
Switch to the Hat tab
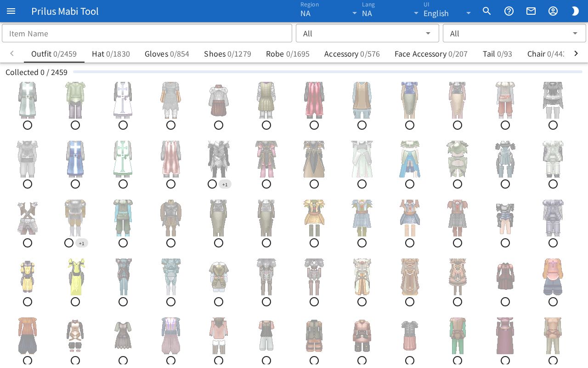pos(111,54)
